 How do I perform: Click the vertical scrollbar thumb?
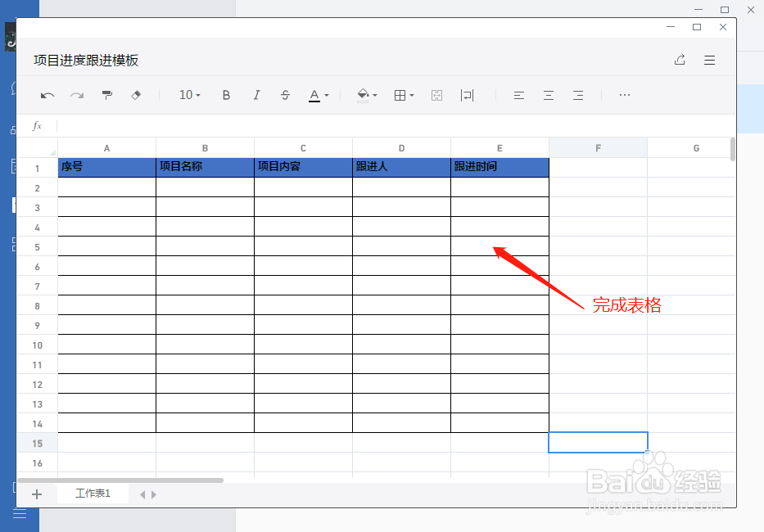(x=733, y=149)
